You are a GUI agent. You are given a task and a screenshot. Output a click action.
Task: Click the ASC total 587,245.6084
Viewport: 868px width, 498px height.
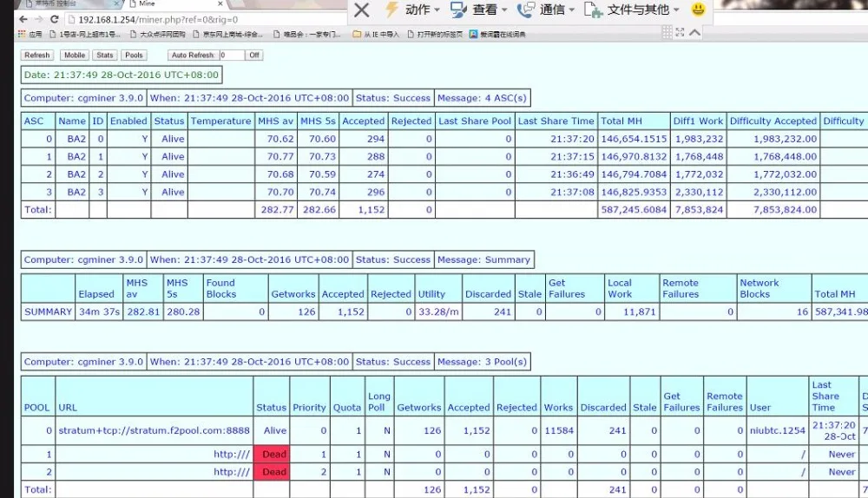[634, 210]
